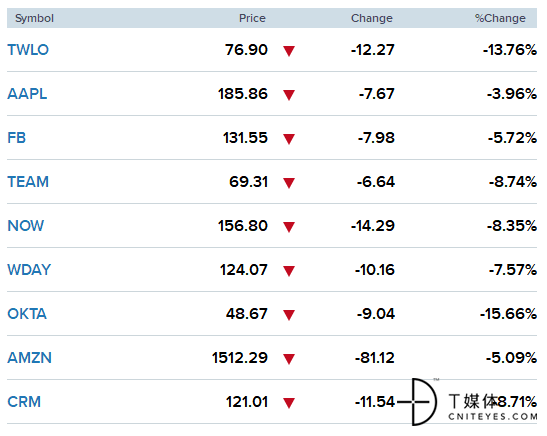Click the CNITEYES.COM watermark logo
The image size is (547, 436).
467,402
